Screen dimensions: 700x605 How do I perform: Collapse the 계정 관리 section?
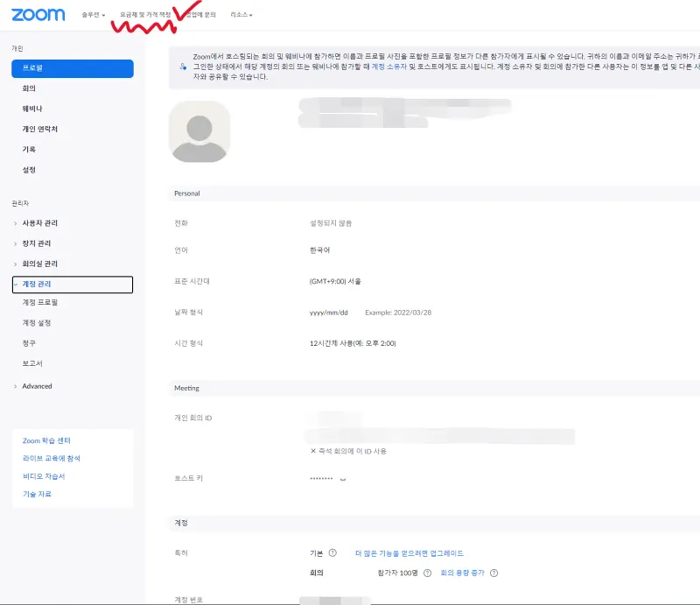click(x=73, y=285)
